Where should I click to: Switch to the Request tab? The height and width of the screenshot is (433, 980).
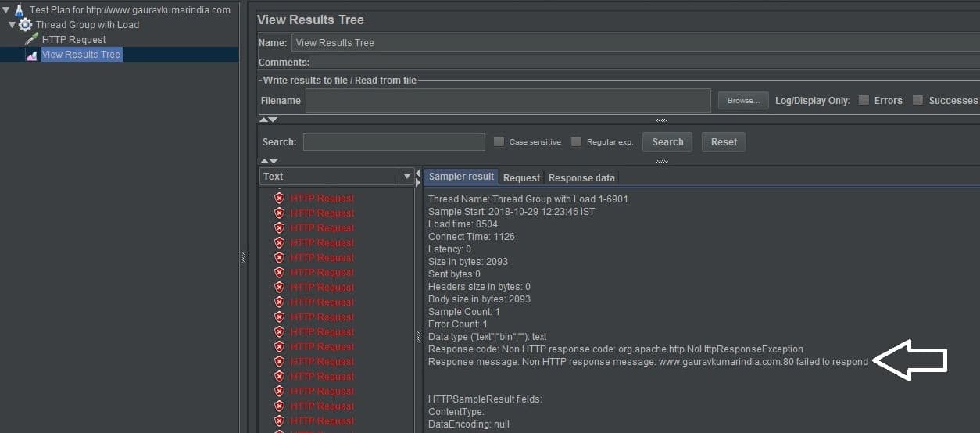[521, 177]
